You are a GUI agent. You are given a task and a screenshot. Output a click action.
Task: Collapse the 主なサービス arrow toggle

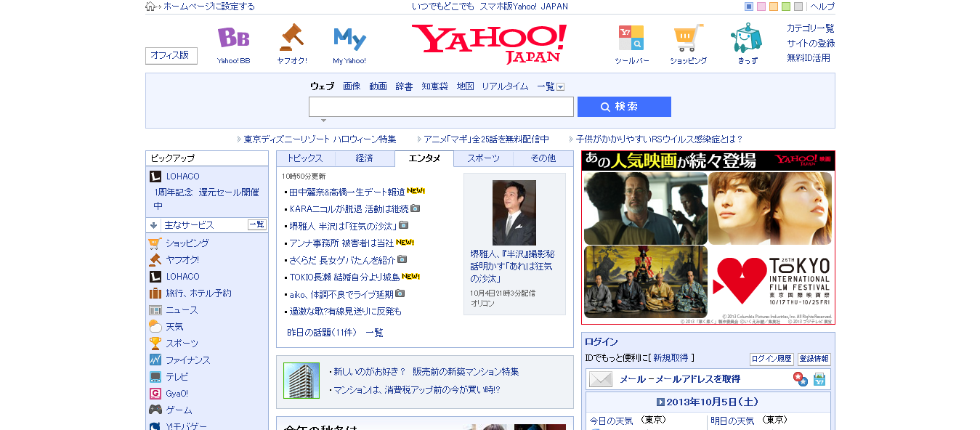(154, 225)
